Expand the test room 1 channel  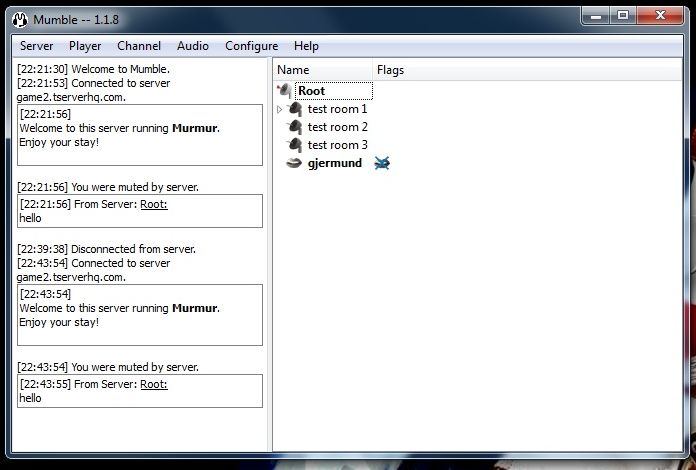pyautogui.click(x=280, y=109)
